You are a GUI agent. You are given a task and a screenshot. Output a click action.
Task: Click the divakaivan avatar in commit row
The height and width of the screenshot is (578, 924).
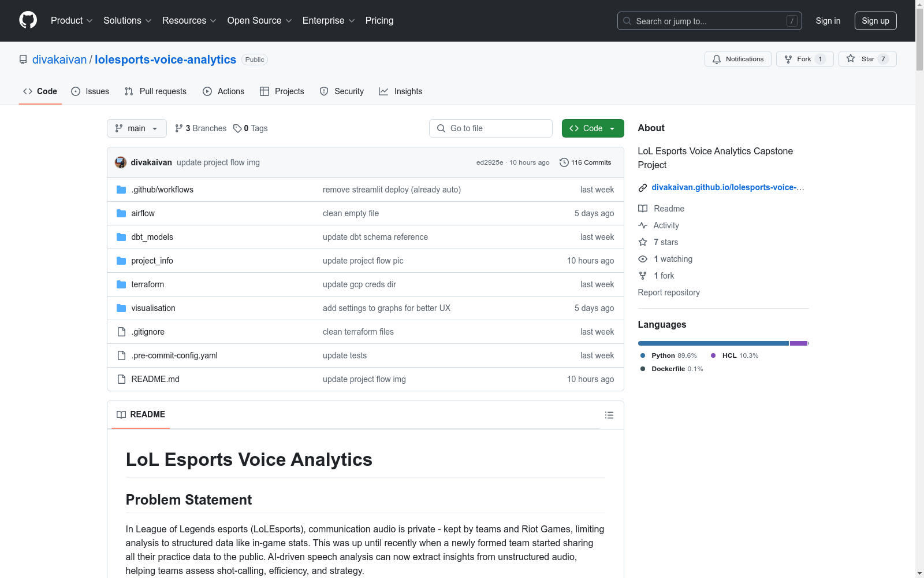(x=121, y=162)
